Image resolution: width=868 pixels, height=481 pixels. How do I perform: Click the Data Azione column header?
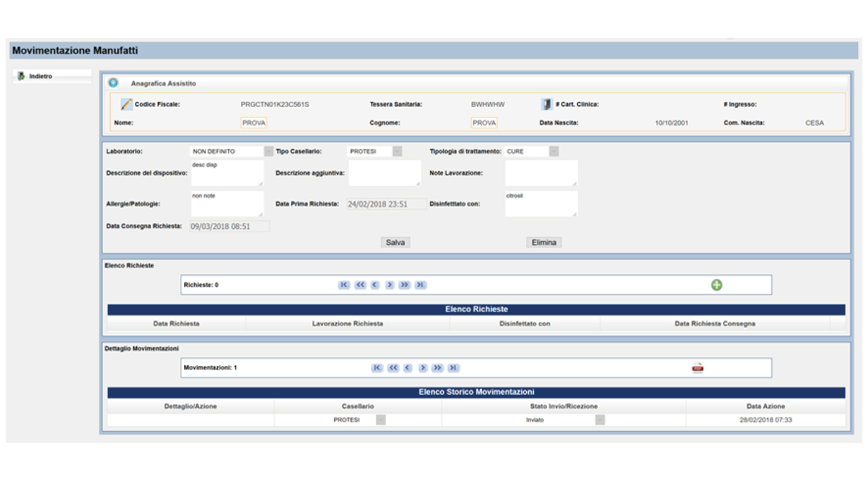[765, 406]
